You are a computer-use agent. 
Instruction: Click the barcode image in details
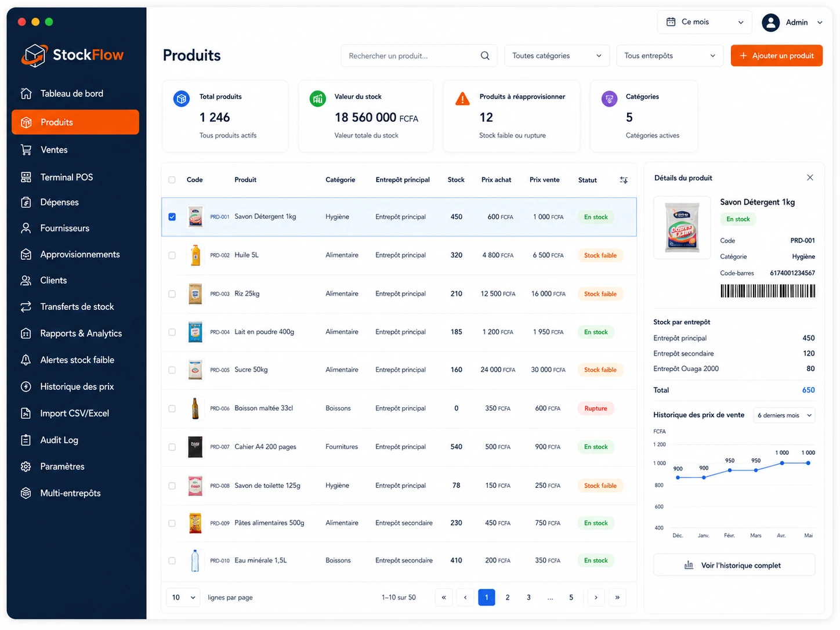[767, 291]
